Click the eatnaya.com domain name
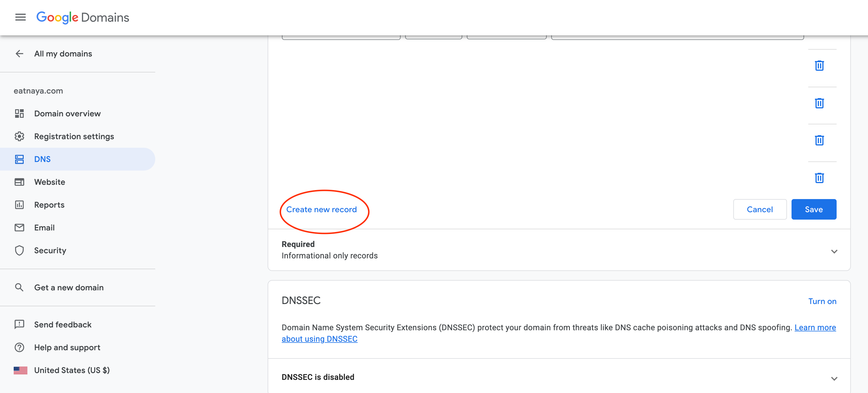 tap(38, 91)
